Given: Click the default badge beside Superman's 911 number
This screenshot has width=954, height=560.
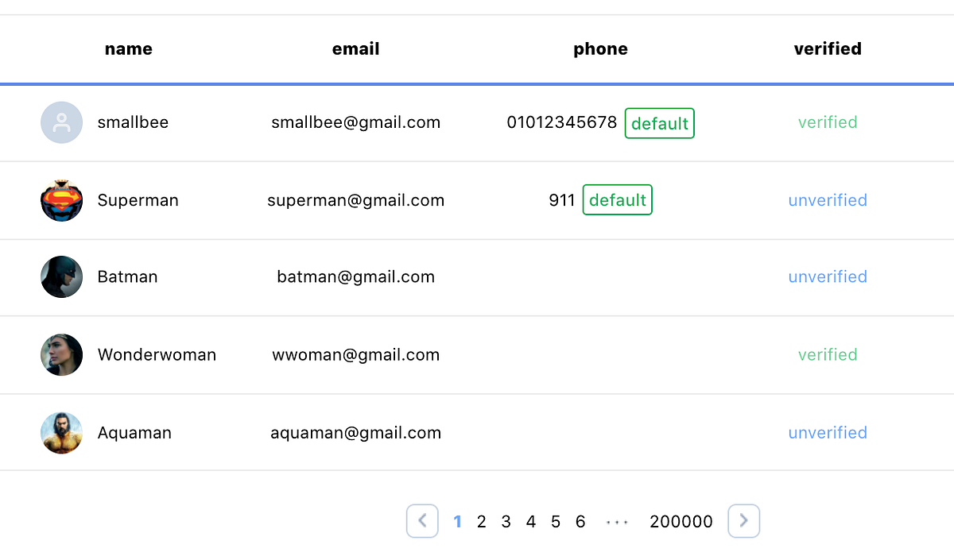Looking at the screenshot, I should [617, 199].
